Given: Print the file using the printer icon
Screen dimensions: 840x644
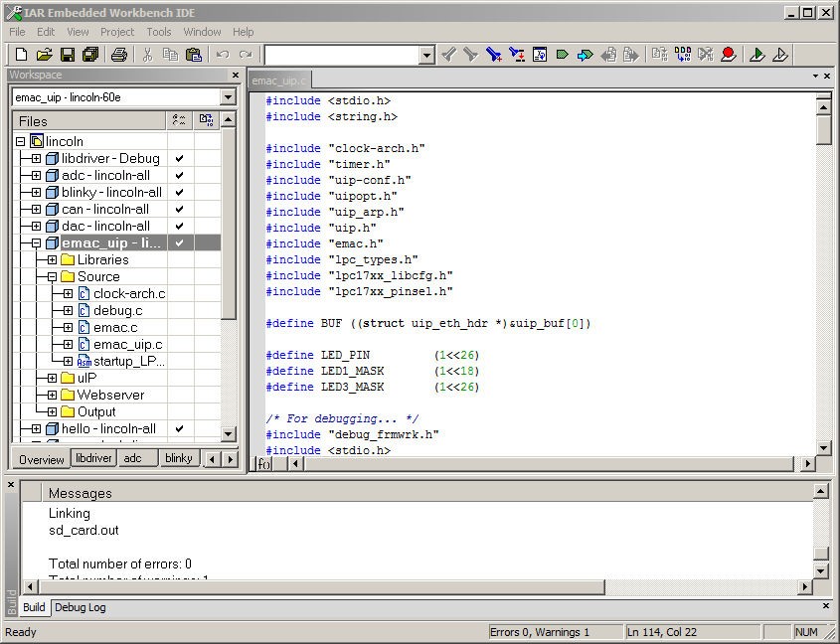Looking at the screenshot, I should click(x=119, y=55).
